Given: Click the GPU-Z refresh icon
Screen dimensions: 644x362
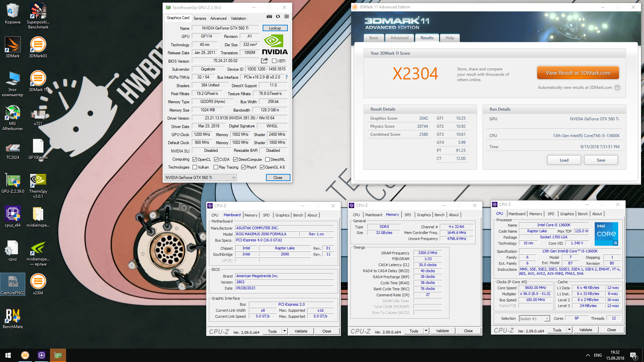Looking at the screenshot, I should (278, 16).
